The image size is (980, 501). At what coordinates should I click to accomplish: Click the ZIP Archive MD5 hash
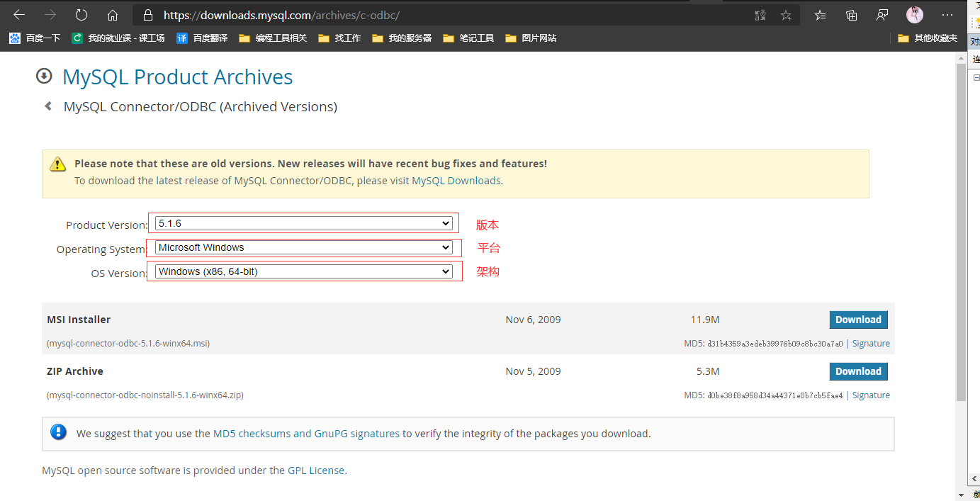pyautogui.click(x=775, y=395)
